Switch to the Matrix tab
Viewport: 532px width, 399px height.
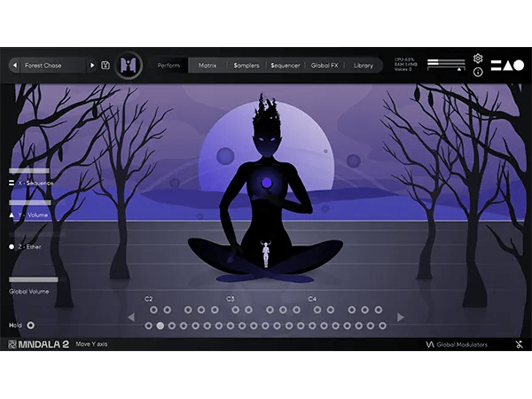[207, 65]
